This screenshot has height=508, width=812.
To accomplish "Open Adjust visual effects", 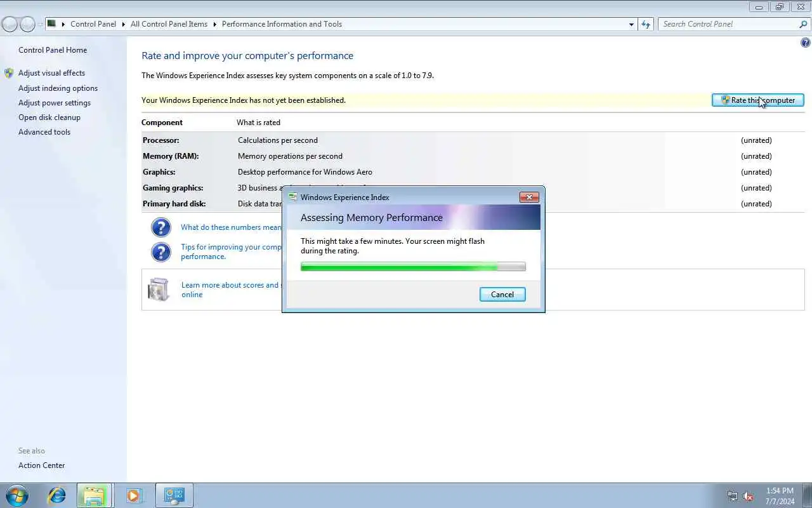I will point(51,73).
